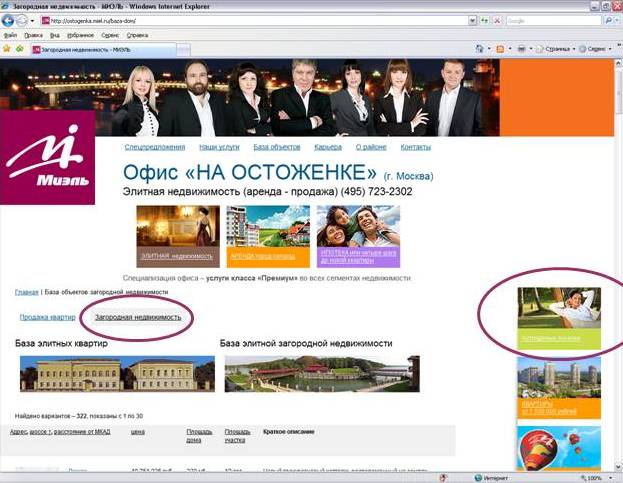Open the Избранное menu
This screenshot has height=483, width=623.
(x=80, y=35)
